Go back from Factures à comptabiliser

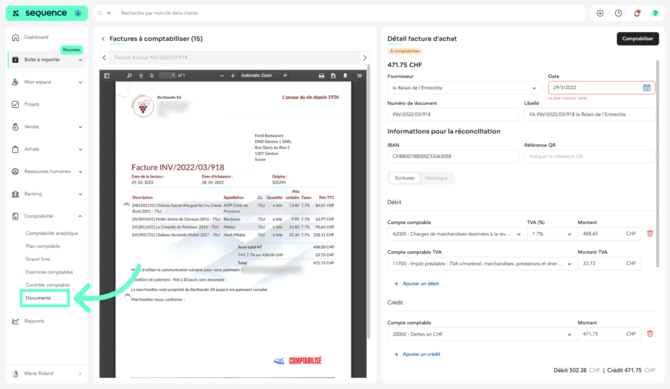pos(103,39)
